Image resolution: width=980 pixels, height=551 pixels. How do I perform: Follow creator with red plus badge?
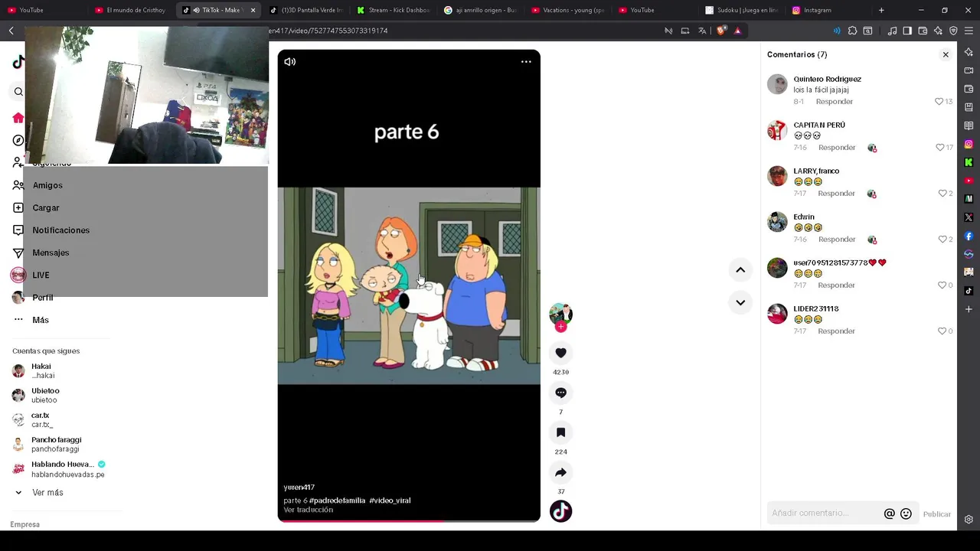click(x=560, y=327)
